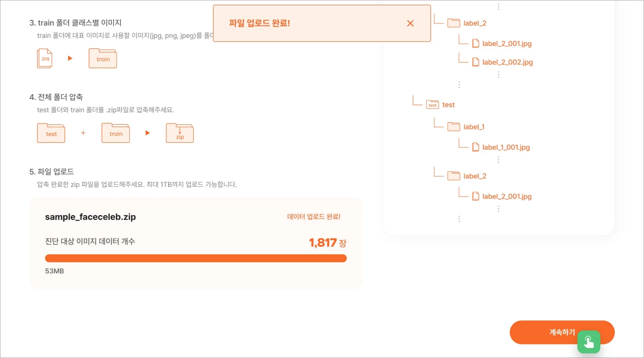
Task: Dismiss the 파일 업로드 완료 notification
Action: coord(410,23)
